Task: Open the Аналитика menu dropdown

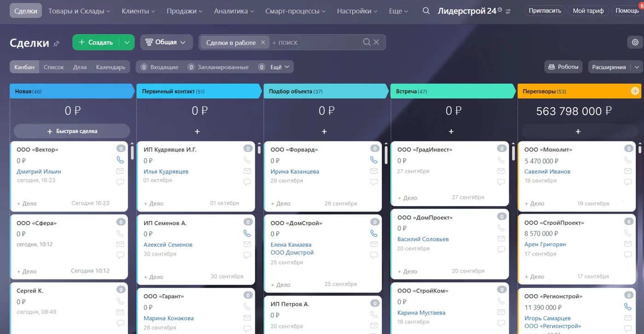Action: tap(234, 11)
